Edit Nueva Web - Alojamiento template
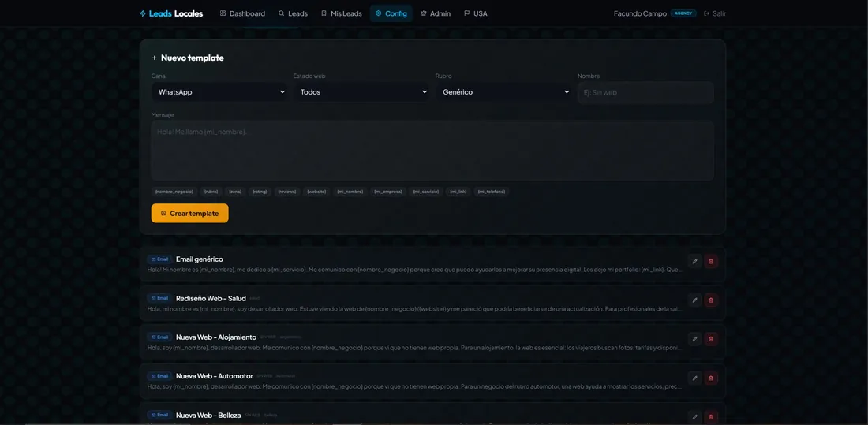 click(694, 339)
